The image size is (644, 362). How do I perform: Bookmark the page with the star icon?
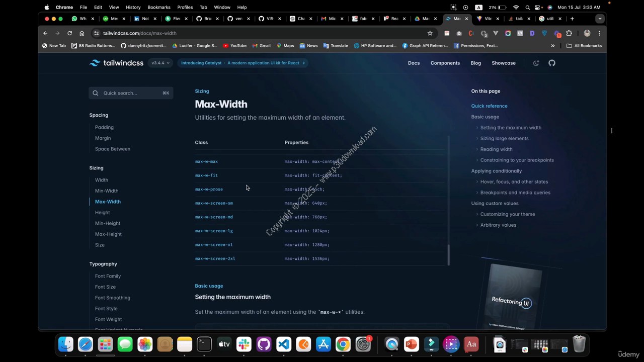[430, 33]
